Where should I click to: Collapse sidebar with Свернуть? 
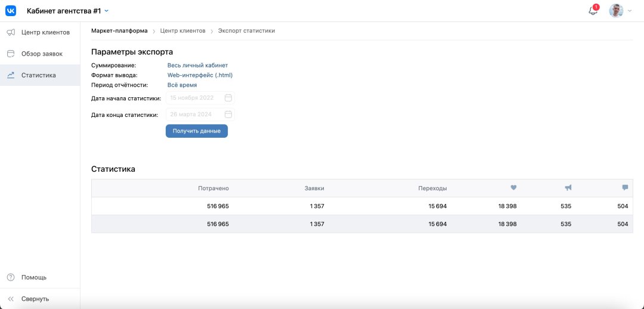[35, 299]
